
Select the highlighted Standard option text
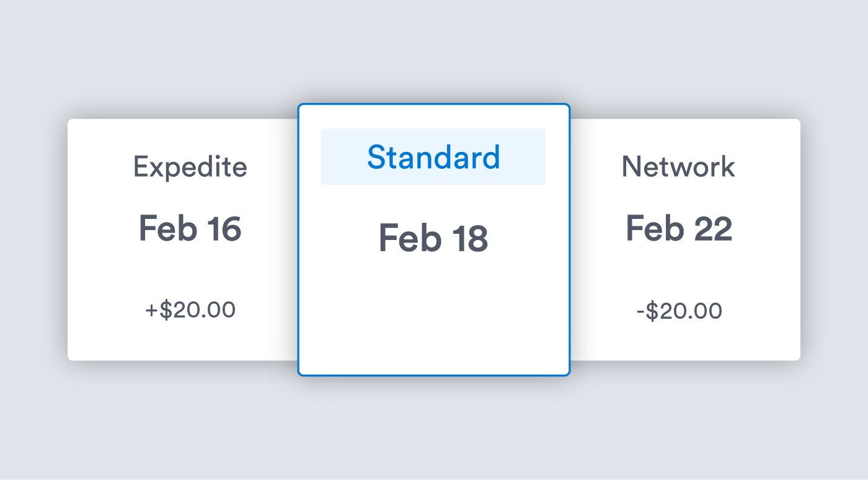click(x=433, y=158)
